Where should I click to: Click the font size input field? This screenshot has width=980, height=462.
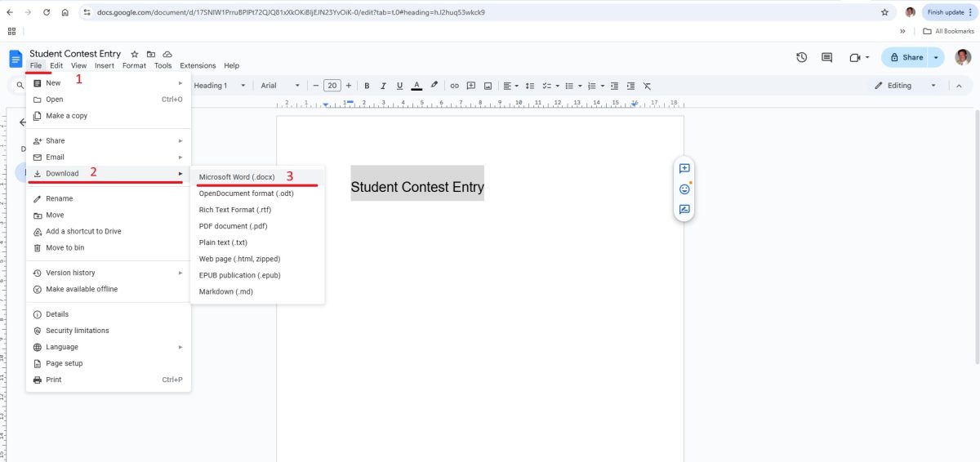[332, 86]
